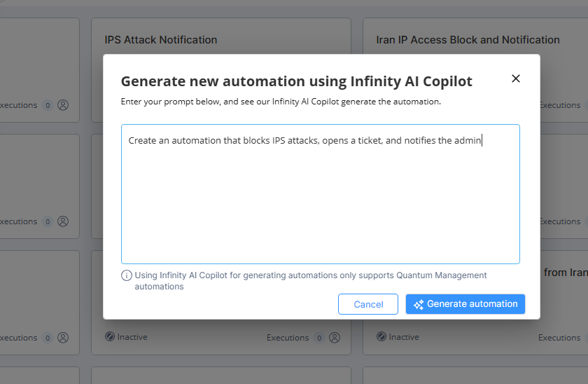Click the Executions count badge in middle-left card
The height and width of the screenshot is (384, 588).
pos(48,221)
